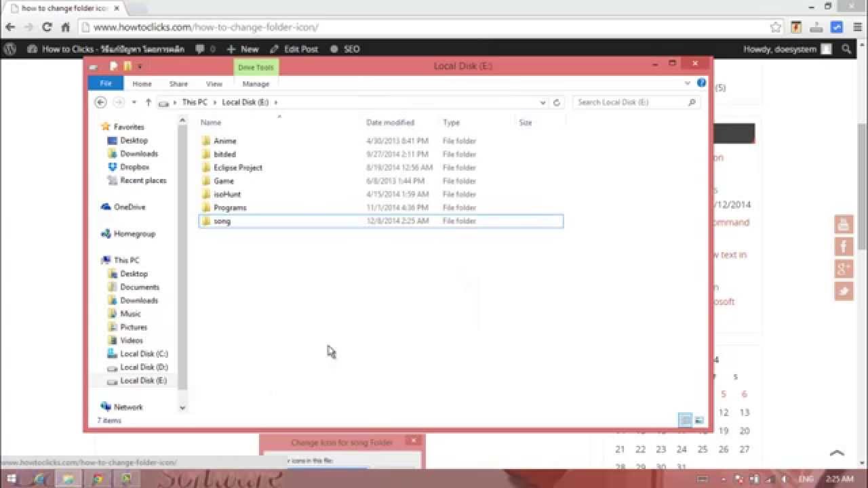Bookmark this page with the star icon
This screenshot has height=488, width=868.
tap(776, 27)
